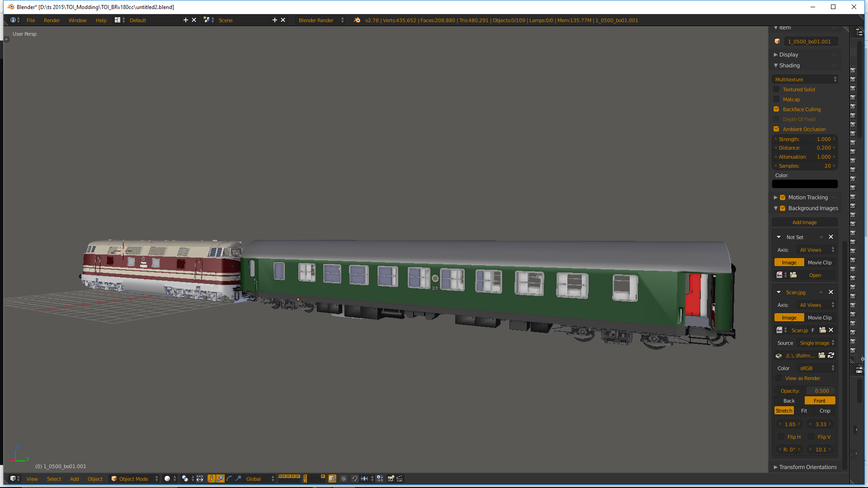Click the OpenGL render camera icon
Viewport: 868px width, 488px height.
(x=391, y=479)
